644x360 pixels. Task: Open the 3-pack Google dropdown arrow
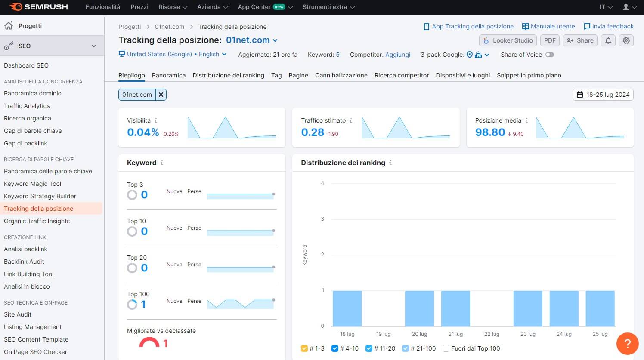coord(487,55)
